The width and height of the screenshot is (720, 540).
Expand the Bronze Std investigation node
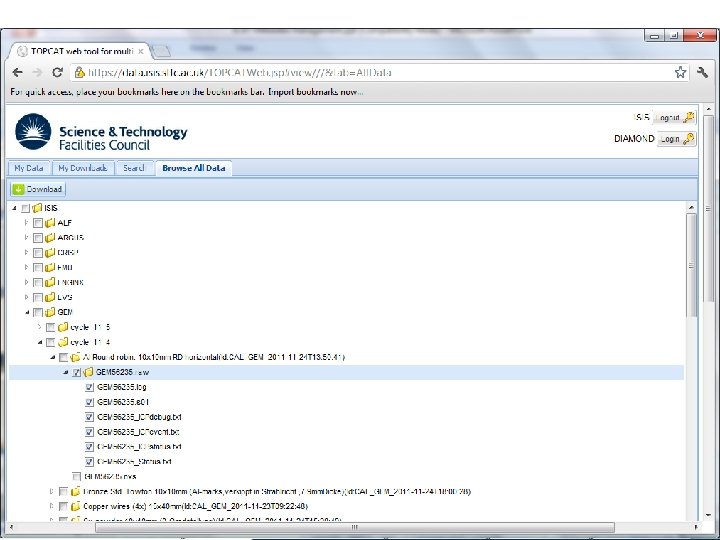(x=52, y=491)
